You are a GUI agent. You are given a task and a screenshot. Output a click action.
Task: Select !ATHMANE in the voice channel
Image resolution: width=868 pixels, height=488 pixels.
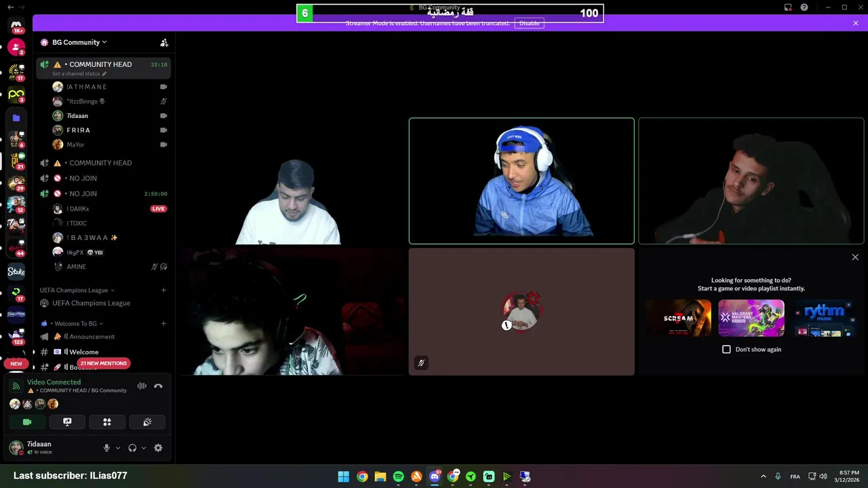coord(110,87)
